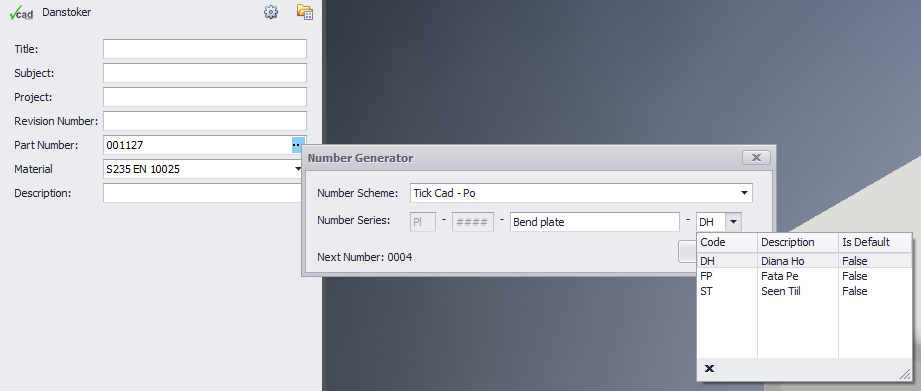Click the dropdown list resize grip

(x=905, y=374)
